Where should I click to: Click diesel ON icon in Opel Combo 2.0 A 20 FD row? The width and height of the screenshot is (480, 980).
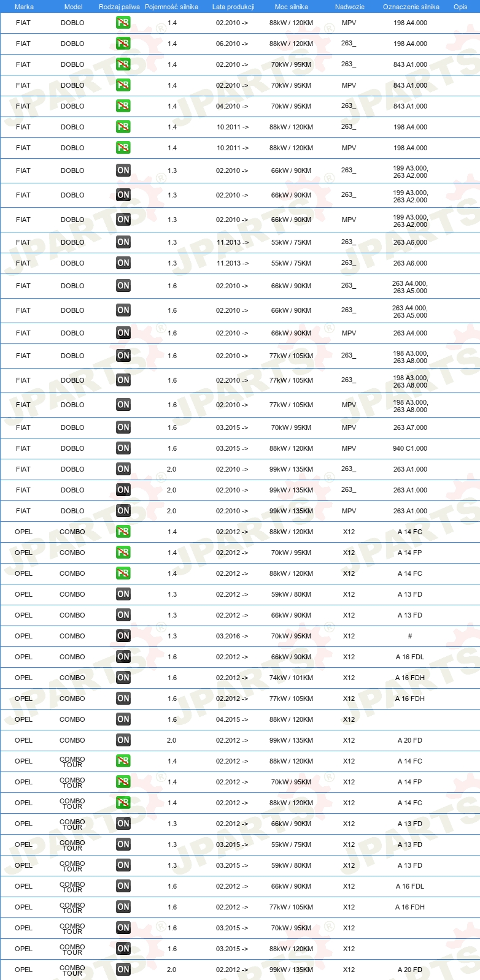123,740
